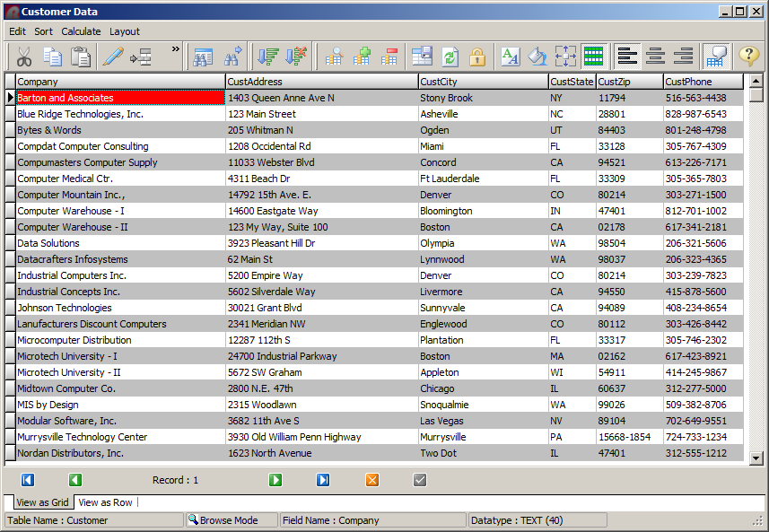
Task: Open the Calculate menu
Action: coord(81,31)
